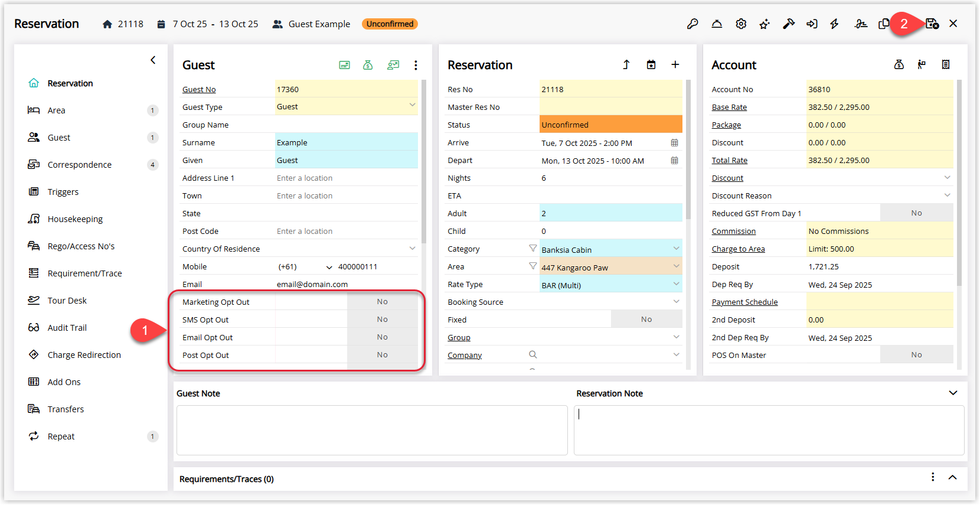The height and width of the screenshot is (505, 980).
Task: Click the service bell icon
Action: pos(717,24)
